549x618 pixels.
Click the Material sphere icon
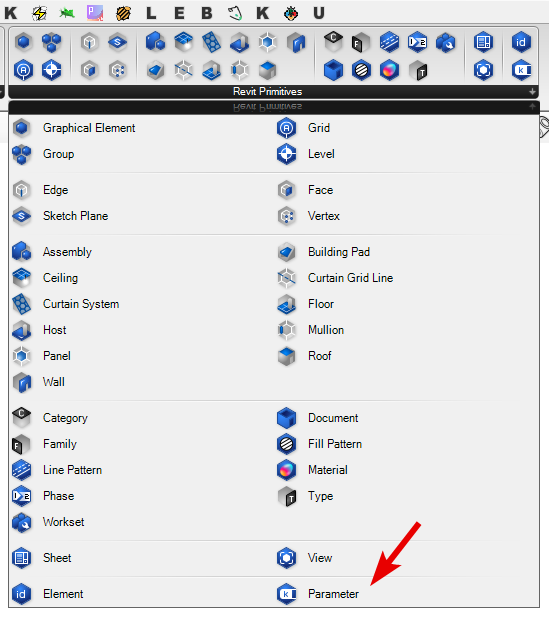(287, 470)
